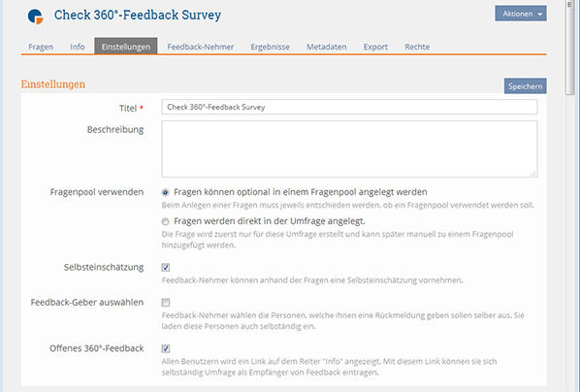
Task: Disable the Offenes 360°-Feedback checkbox
Action: [166, 348]
